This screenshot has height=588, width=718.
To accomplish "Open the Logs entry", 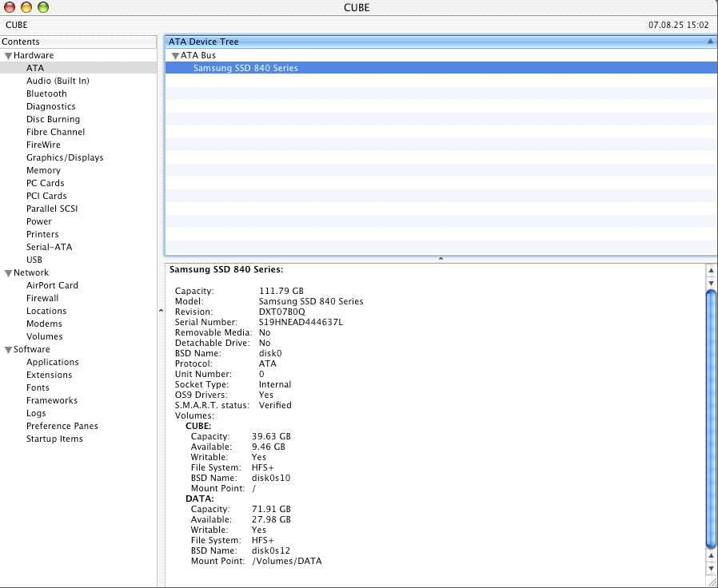I will pyautogui.click(x=36, y=414).
